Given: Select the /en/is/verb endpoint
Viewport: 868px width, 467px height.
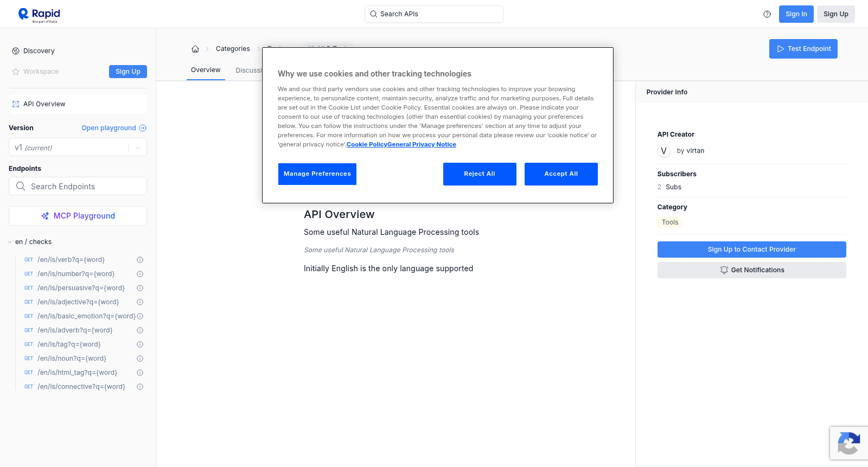Looking at the screenshot, I should [x=71, y=260].
